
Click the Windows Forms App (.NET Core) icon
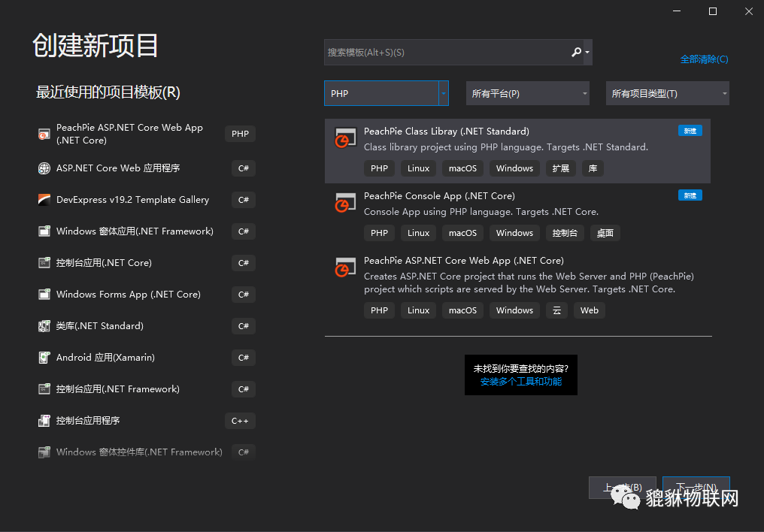[x=44, y=295]
